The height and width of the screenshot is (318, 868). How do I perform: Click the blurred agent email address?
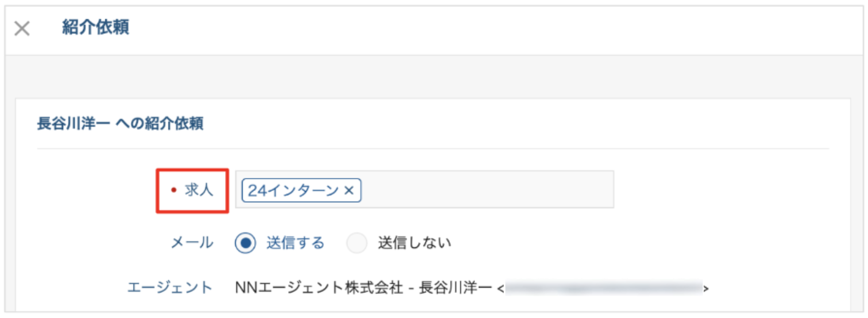point(603,287)
